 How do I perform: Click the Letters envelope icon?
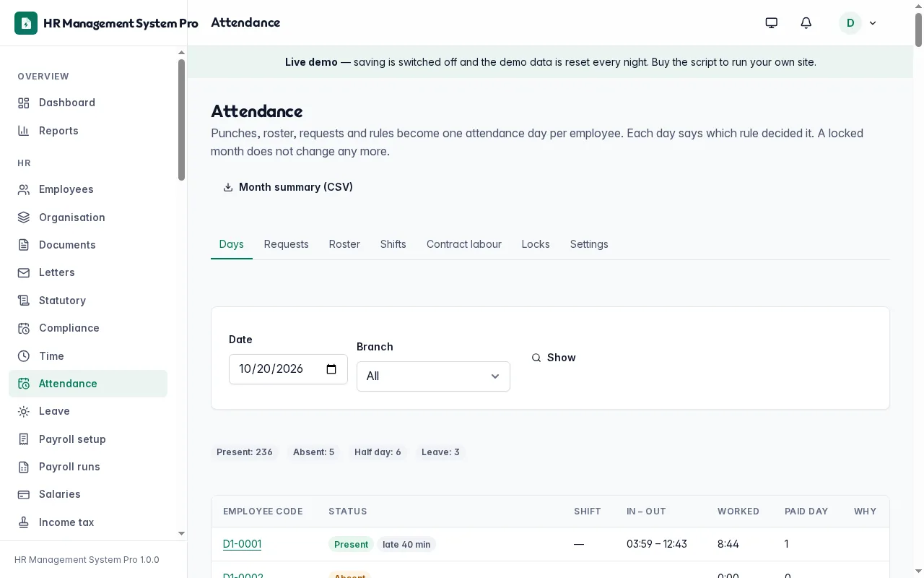click(24, 272)
